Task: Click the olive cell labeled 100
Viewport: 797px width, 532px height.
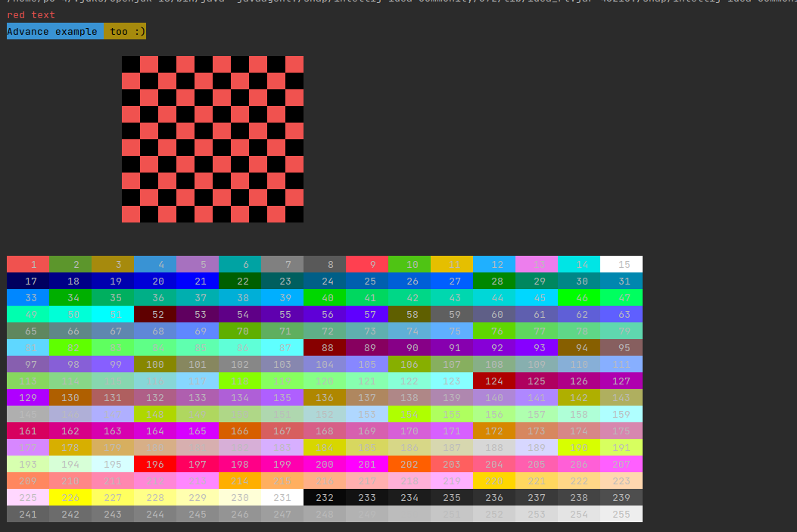Action: pos(155,364)
